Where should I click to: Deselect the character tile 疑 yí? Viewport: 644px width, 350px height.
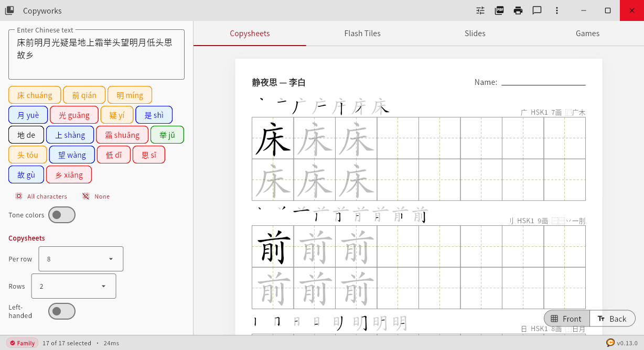(x=116, y=114)
